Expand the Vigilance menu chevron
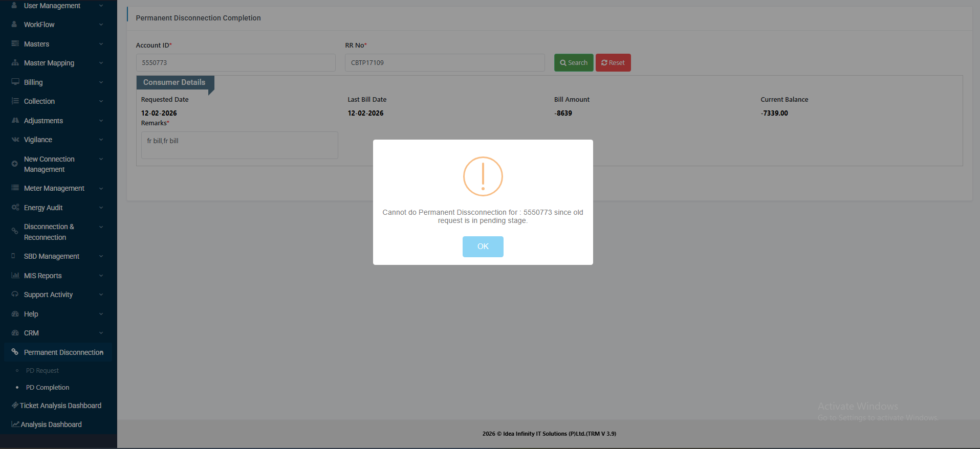The image size is (980, 449). (101, 140)
